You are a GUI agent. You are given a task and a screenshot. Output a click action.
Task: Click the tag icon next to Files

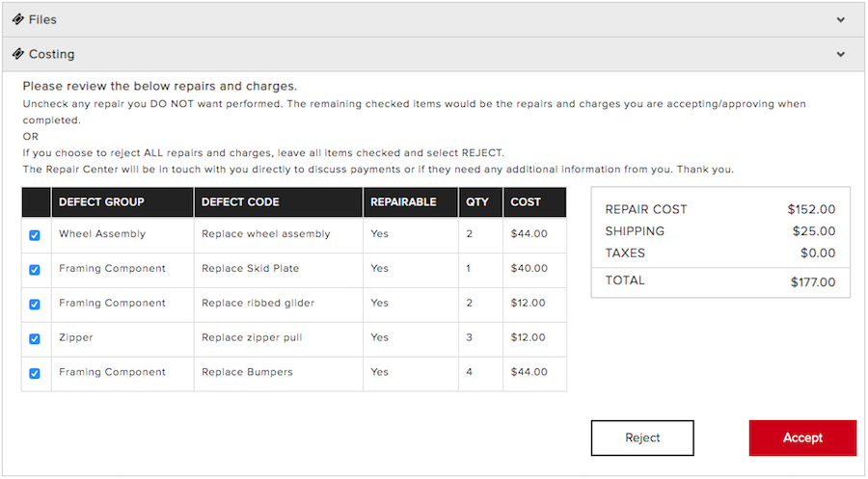click(17, 19)
